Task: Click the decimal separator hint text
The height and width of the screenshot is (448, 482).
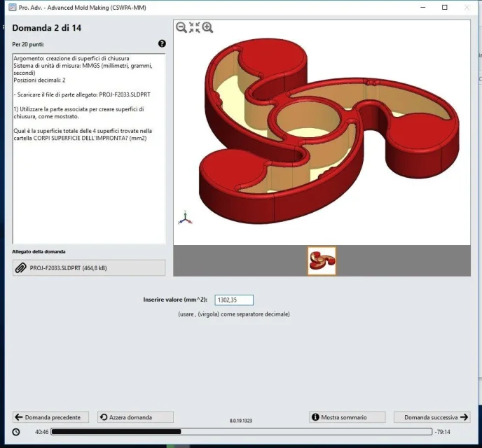Action: coord(234,314)
